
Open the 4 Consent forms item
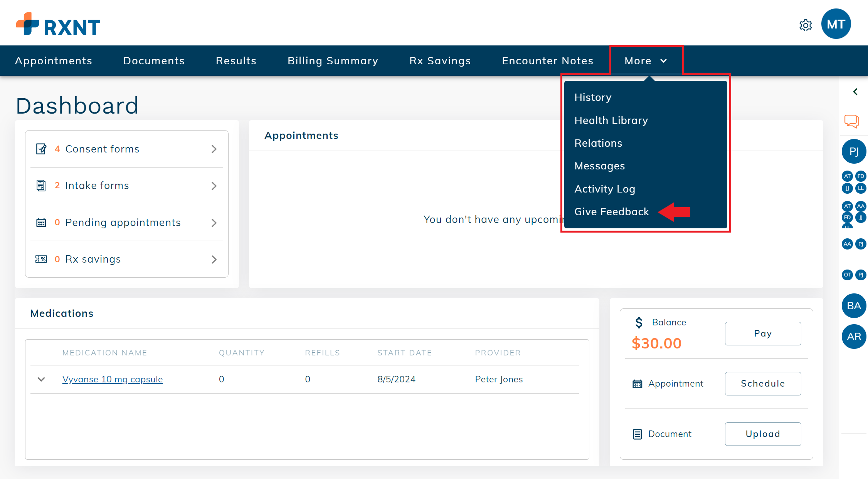click(x=127, y=149)
